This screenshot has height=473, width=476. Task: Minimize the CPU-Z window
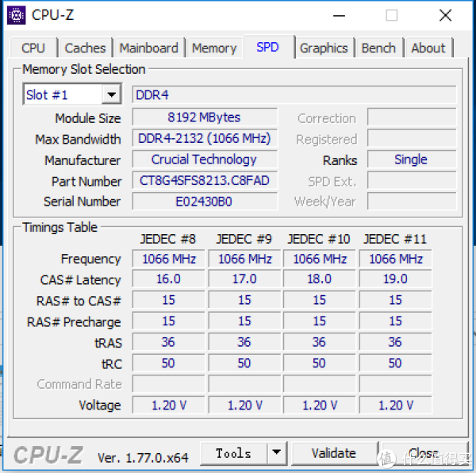(339, 15)
